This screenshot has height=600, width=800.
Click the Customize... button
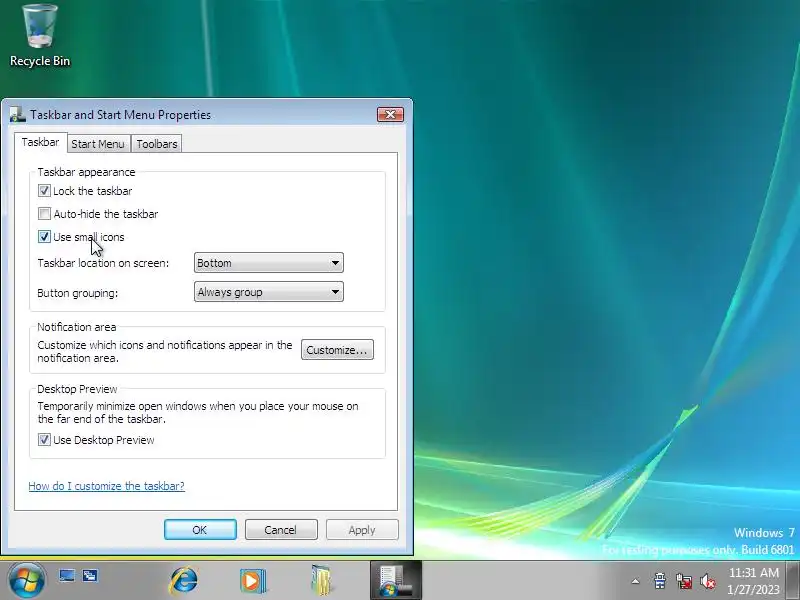pyautogui.click(x=337, y=350)
